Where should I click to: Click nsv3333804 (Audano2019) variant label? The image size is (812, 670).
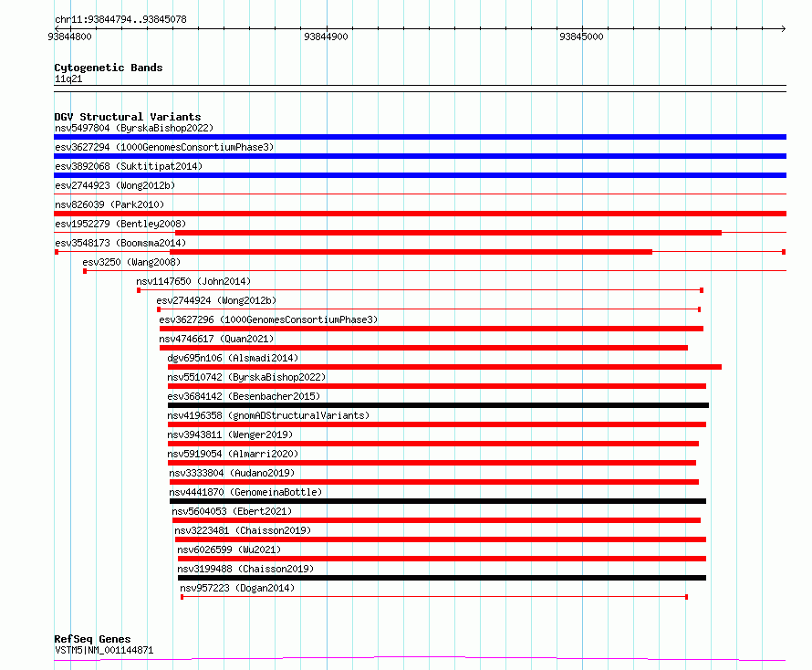point(232,473)
